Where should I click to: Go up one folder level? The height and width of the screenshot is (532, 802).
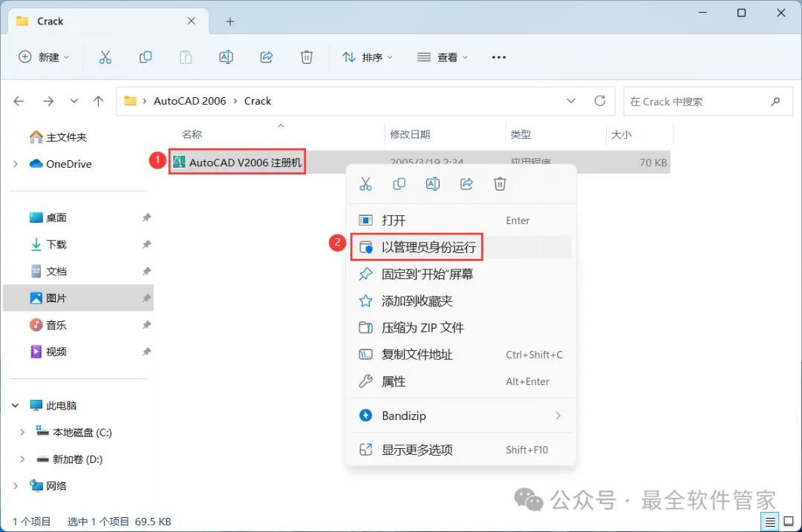coord(98,101)
